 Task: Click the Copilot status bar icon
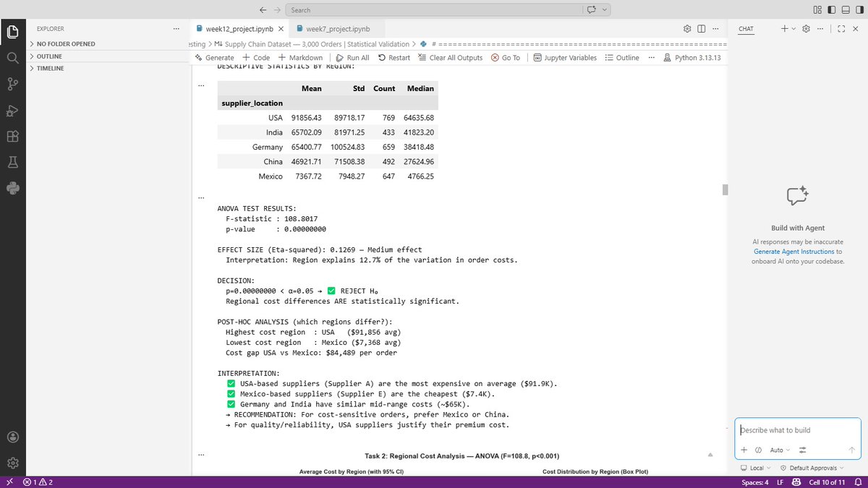tap(796, 482)
